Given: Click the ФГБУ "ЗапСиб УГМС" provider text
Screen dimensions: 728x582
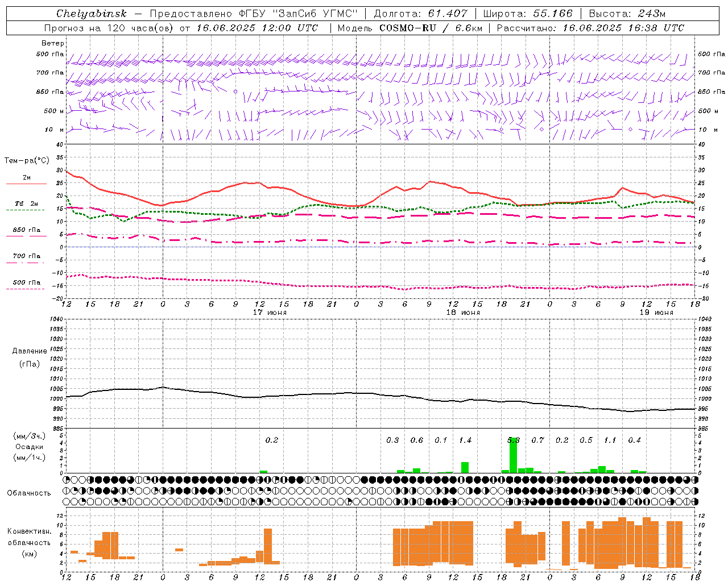Looking at the screenshot, I should (297, 14).
